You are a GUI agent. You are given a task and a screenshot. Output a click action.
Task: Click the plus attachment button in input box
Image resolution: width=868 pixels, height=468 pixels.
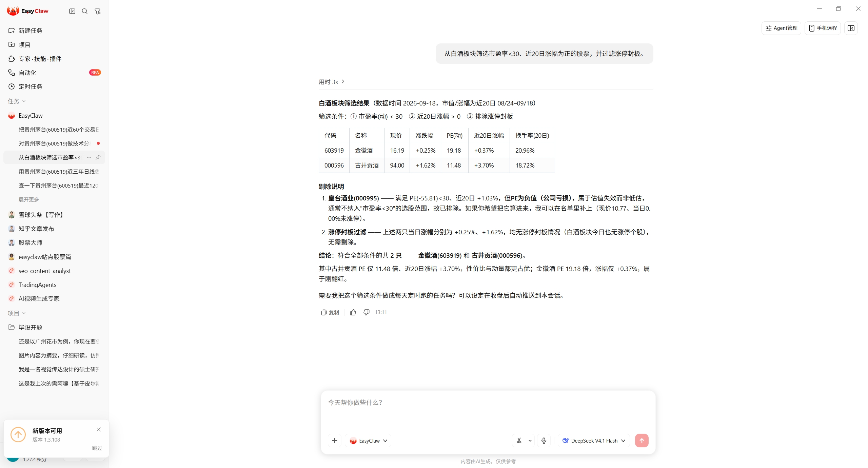(335, 441)
